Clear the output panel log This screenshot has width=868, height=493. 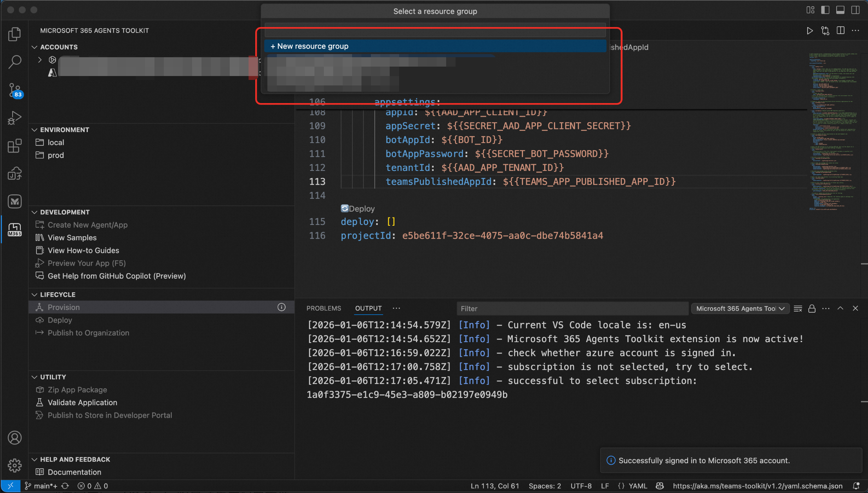pos(798,309)
